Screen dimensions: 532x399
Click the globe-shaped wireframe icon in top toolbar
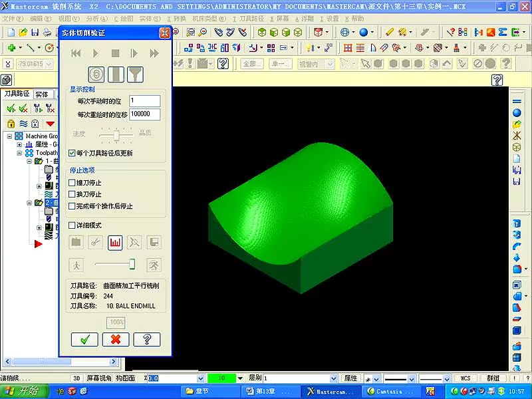click(x=344, y=32)
